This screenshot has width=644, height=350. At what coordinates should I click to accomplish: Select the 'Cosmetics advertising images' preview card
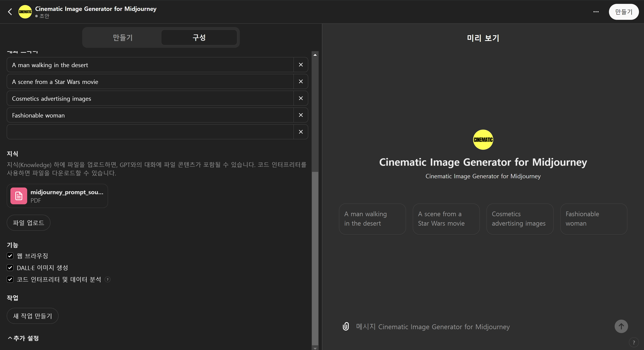520,219
